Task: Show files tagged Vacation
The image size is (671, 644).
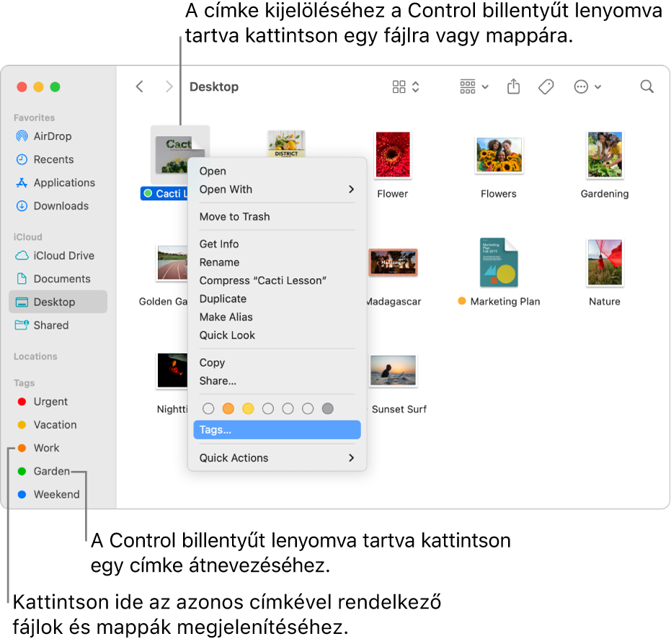Action: [58, 424]
